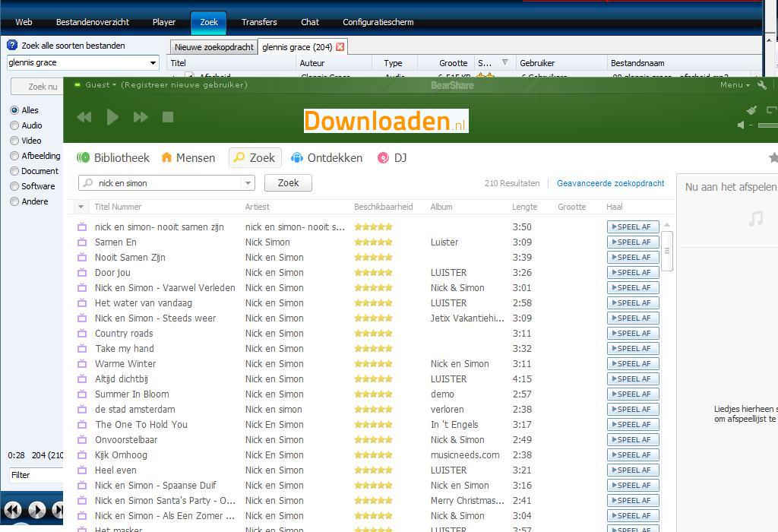This screenshot has width=778, height=532.
Task: Select the 'Afbeelding' radio button
Action: tap(14, 156)
